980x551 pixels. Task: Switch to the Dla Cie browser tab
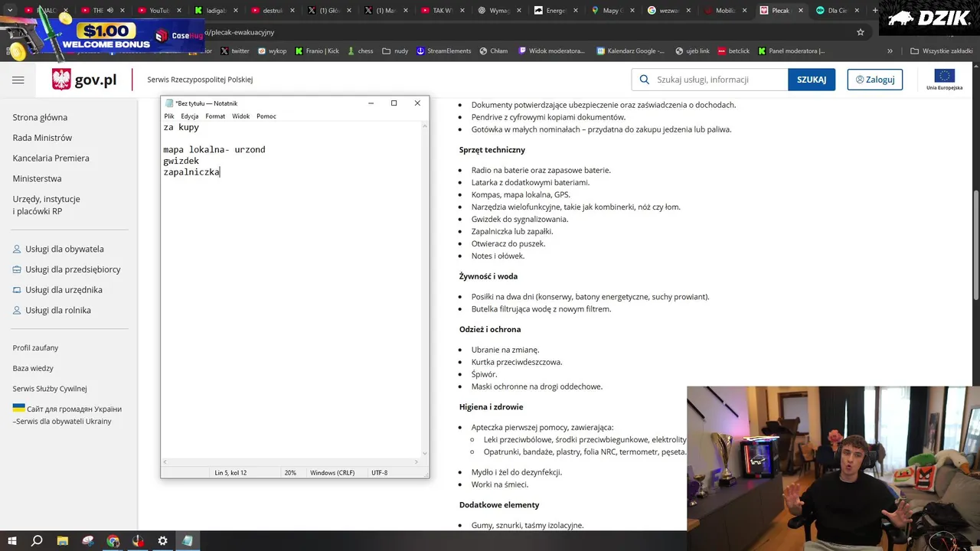838,11
